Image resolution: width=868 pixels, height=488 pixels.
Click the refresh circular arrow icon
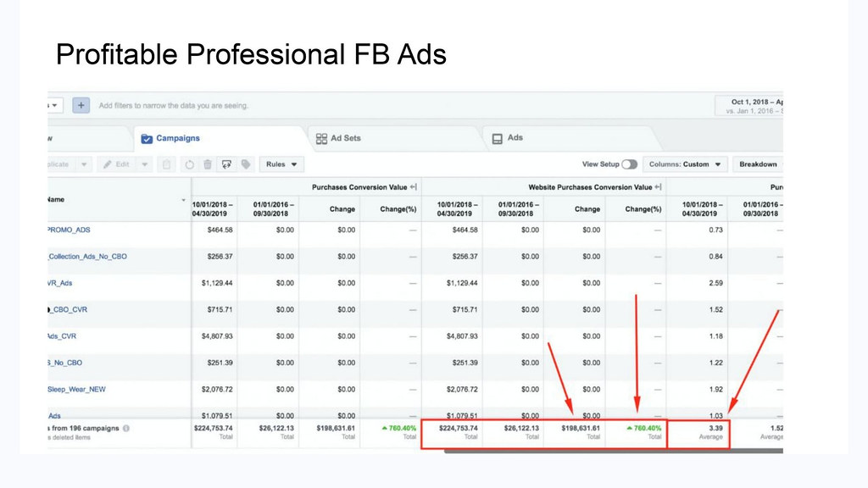pyautogui.click(x=189, y=164)
